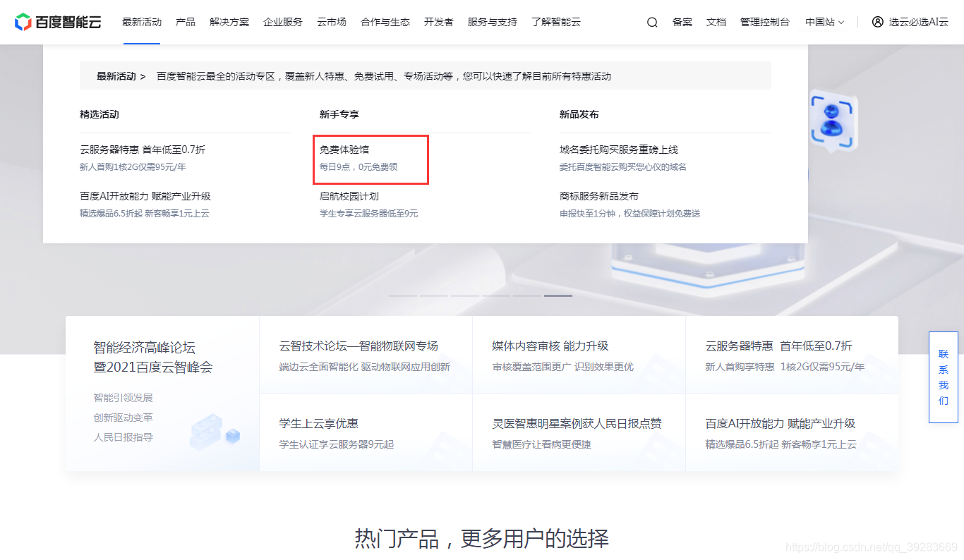This screenshot has width=964, height=560.
Task: Open the 解决方案 nav menu
Action: (x=229, y=22)
